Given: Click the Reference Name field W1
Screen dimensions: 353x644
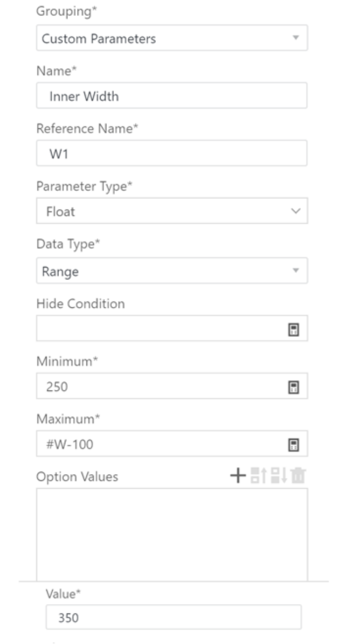Looking at the screenshot, I should click(172, 153).
